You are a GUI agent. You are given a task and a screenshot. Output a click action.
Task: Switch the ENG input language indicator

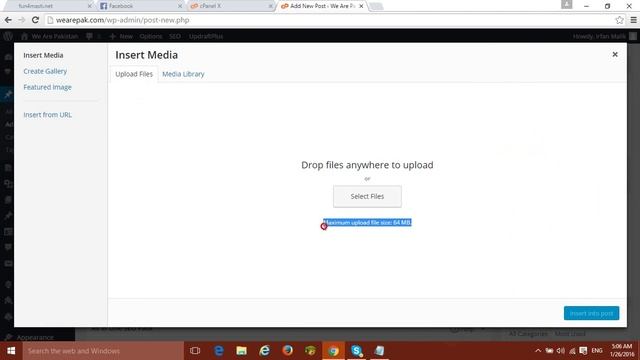click(x=597, y=351)
